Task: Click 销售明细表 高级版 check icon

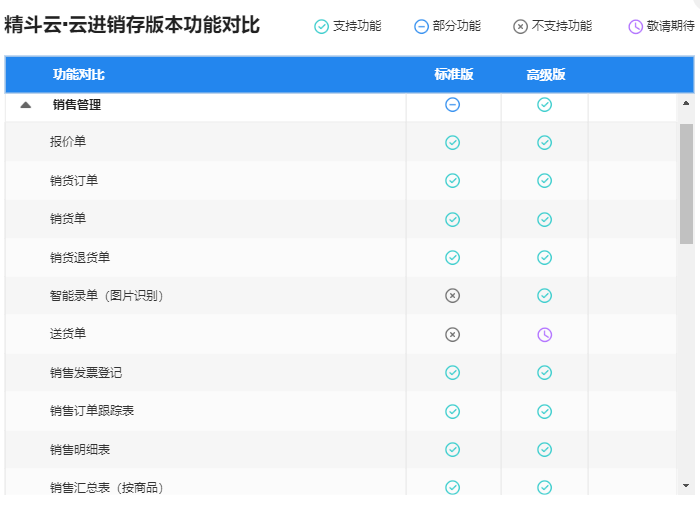Action: [x=544, y=449]
